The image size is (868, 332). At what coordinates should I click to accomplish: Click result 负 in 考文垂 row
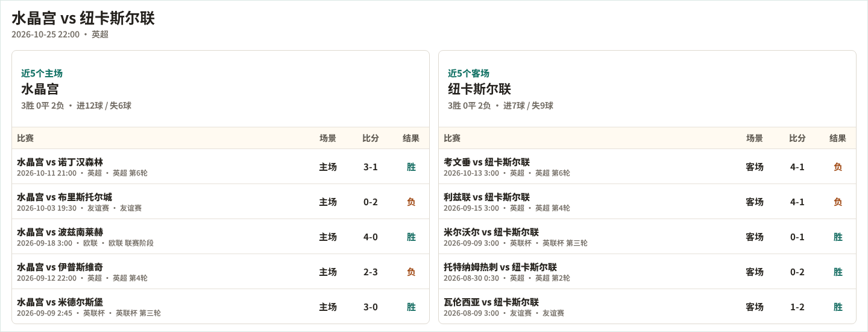[x=838, y=167]
